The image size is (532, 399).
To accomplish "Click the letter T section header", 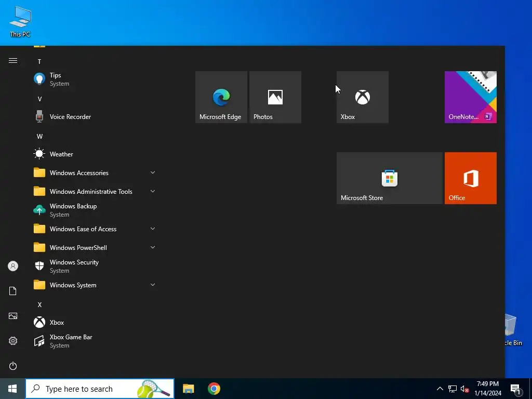I will (39, 62).
